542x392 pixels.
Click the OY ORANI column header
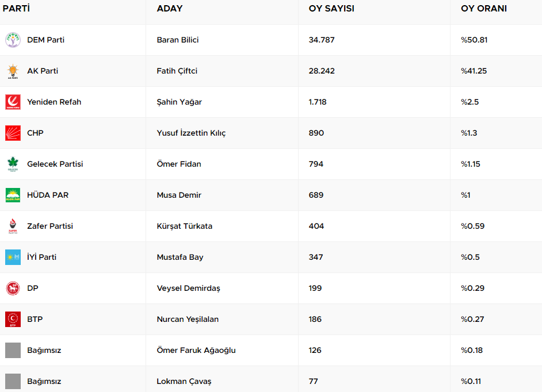click(x=484, y=9)
